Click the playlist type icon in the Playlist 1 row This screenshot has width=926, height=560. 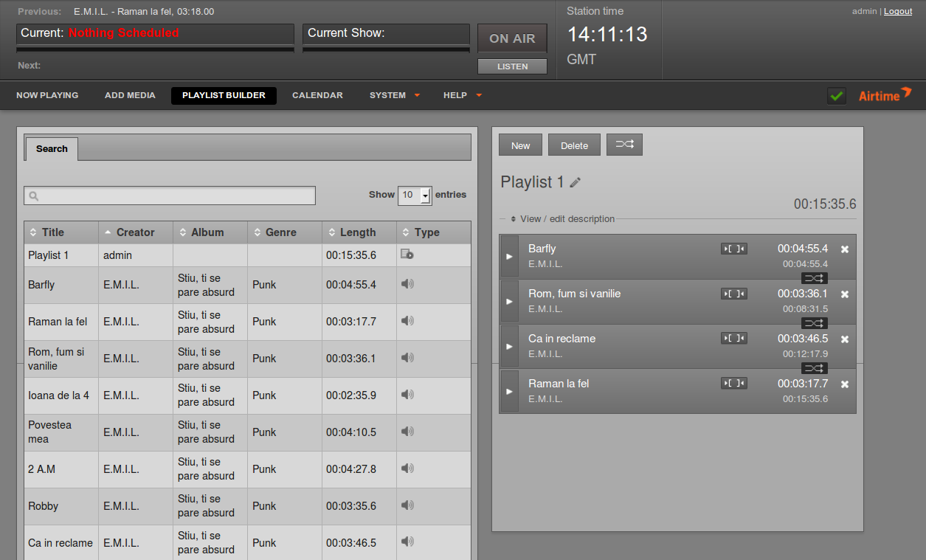pos(407,254)
